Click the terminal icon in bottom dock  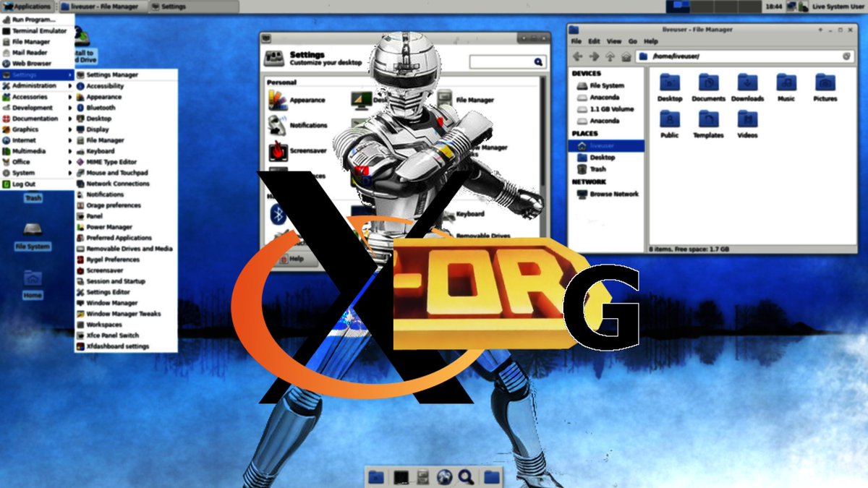click(400, 476)
